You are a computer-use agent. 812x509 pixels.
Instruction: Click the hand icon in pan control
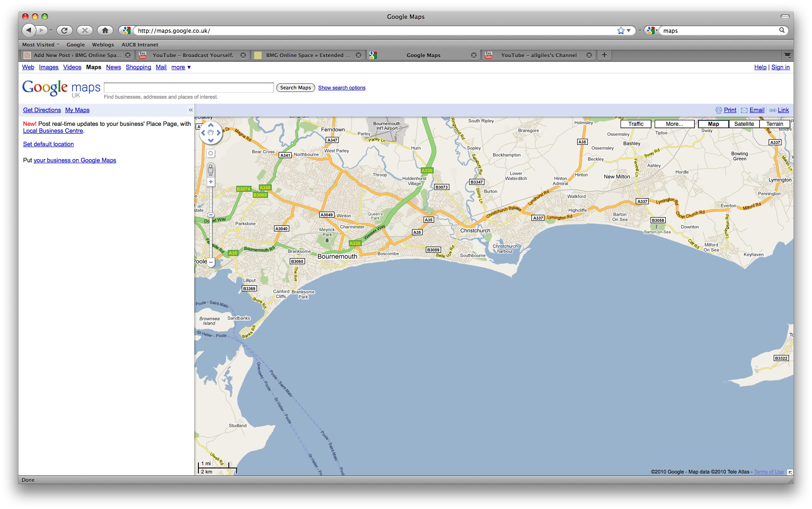(211, 133)
